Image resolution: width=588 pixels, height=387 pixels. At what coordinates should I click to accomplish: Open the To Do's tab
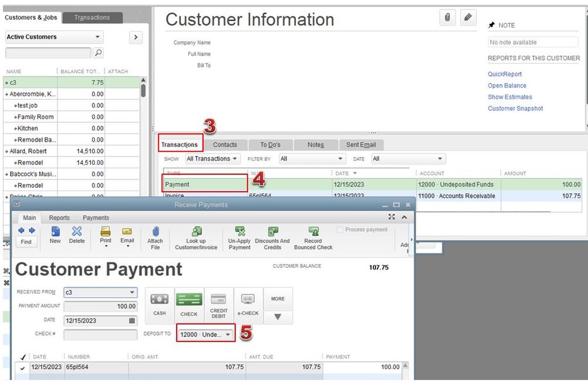click(x=270, y=145)
